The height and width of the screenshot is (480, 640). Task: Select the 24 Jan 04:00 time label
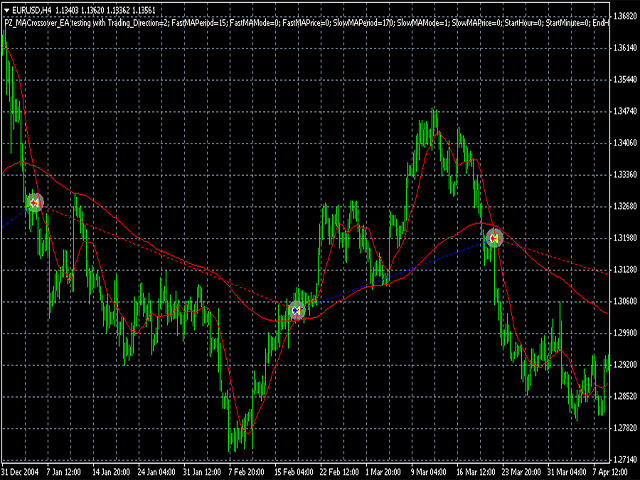(x=157, y=472)
